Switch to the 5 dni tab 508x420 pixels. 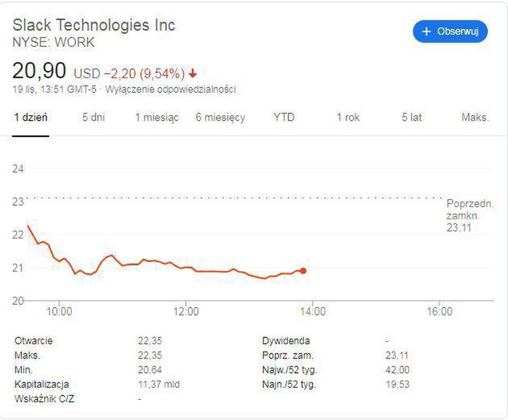point(94,117)
